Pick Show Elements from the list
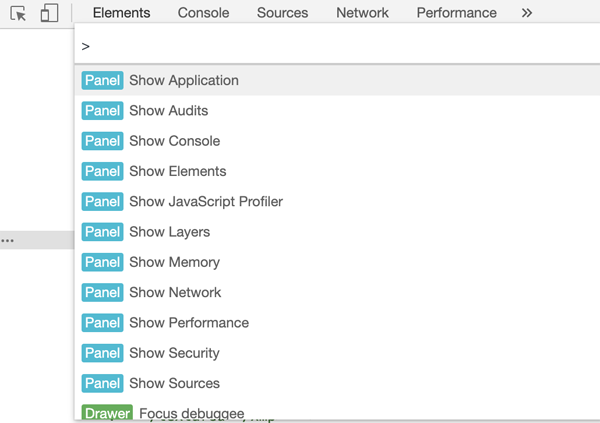Viewport: 600px width, 423px height. click(x=177, y=171)
